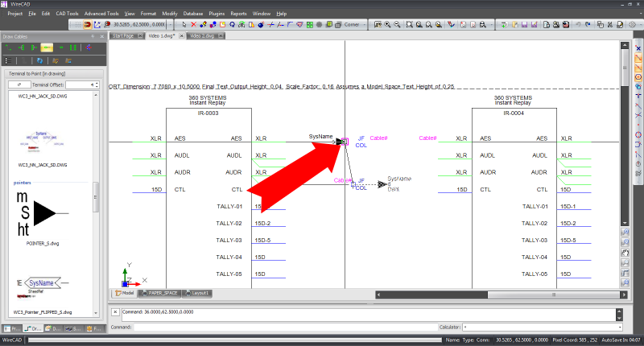Open the CAD Tools menu

point(67,14)
